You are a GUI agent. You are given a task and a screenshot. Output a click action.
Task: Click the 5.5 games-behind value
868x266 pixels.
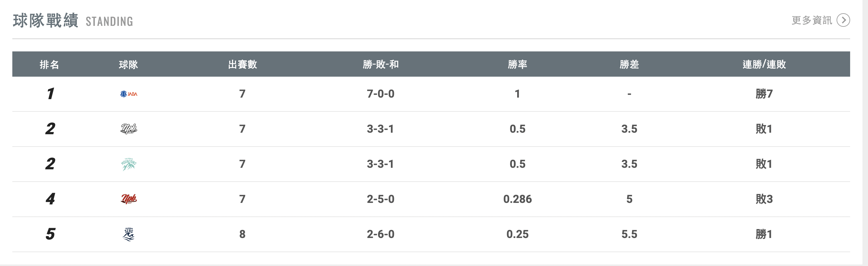(629, 234)
